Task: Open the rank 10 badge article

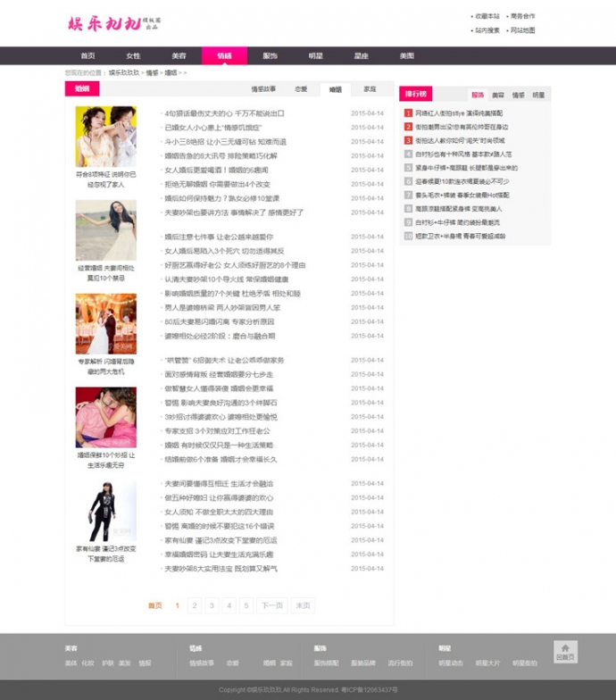Action: click(x=408, y=236)
